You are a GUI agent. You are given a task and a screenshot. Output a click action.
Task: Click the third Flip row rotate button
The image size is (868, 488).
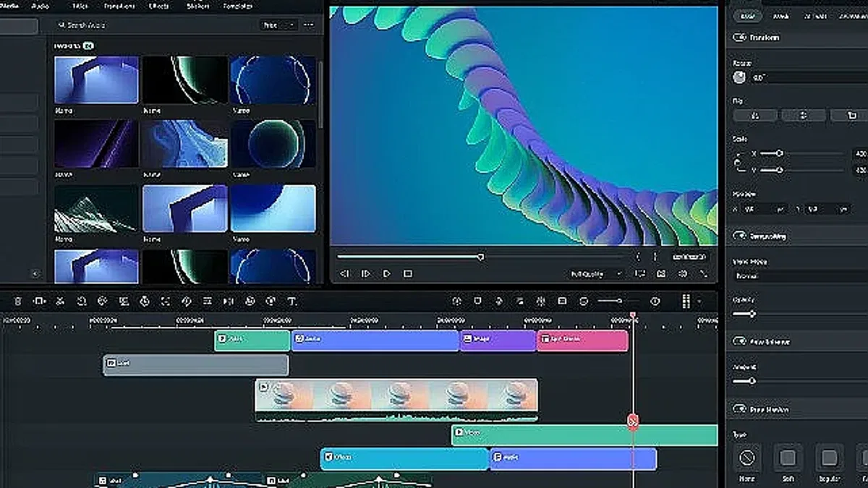point(851,115)
